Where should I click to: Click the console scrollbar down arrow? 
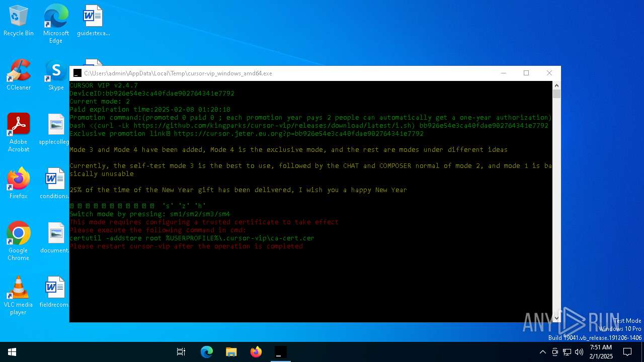click(x=556, y=318)
